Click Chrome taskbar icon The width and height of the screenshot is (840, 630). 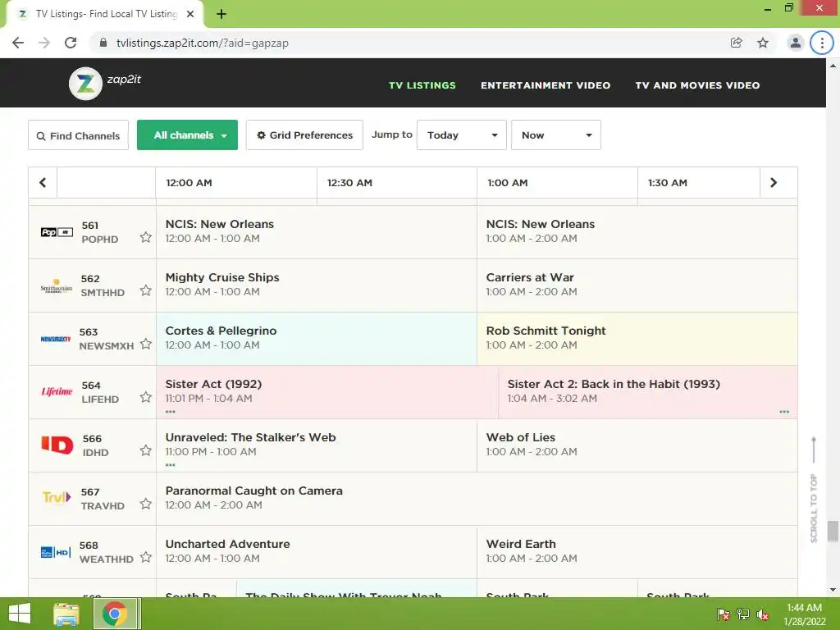pos(115,614)
